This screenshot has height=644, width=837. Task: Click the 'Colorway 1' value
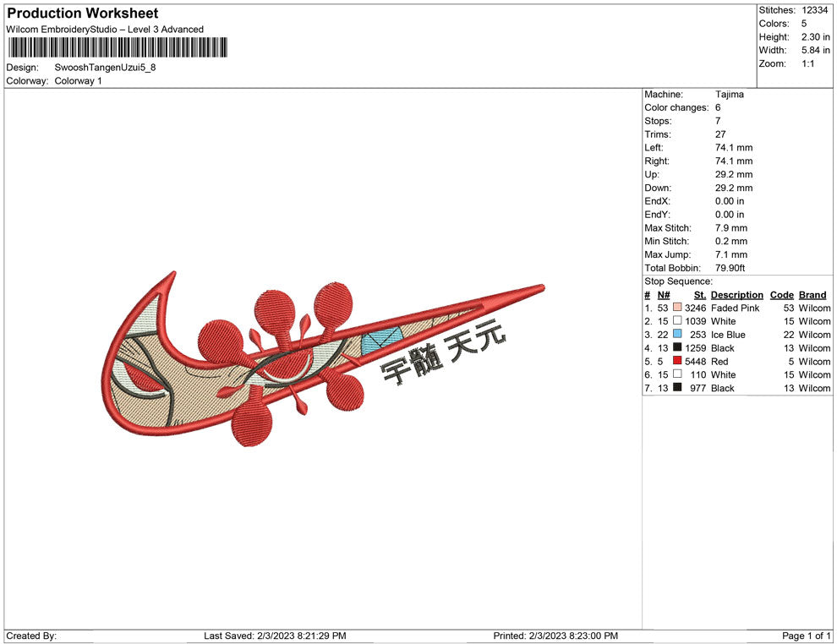click(x=78, y=80)
